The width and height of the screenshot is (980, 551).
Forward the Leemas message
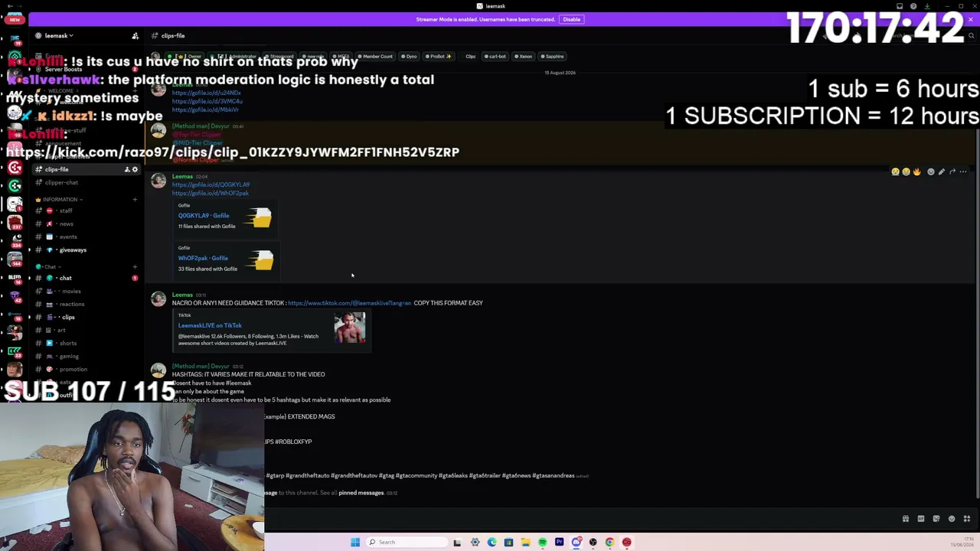pos(952,172)
